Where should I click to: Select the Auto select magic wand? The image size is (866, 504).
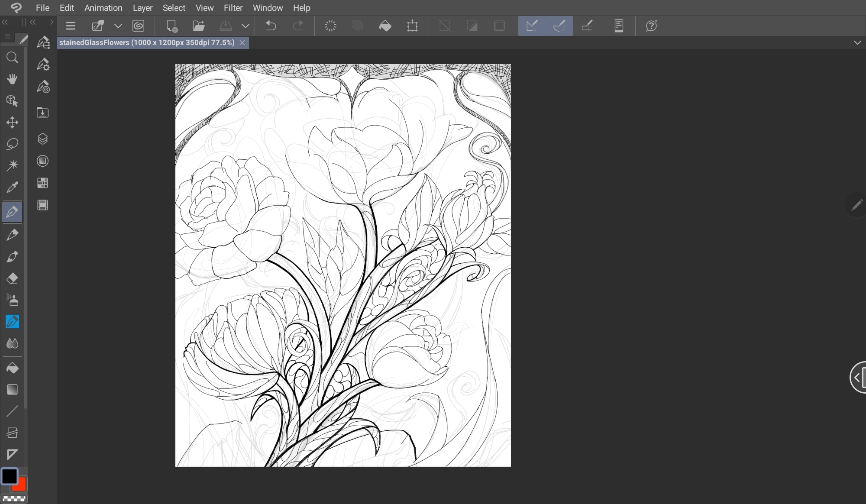(12, 165)
